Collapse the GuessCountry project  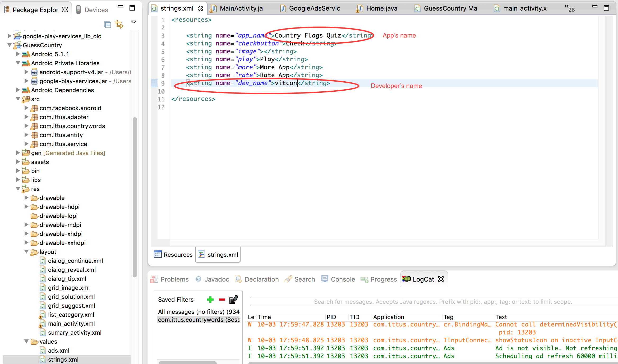(10, 45)
